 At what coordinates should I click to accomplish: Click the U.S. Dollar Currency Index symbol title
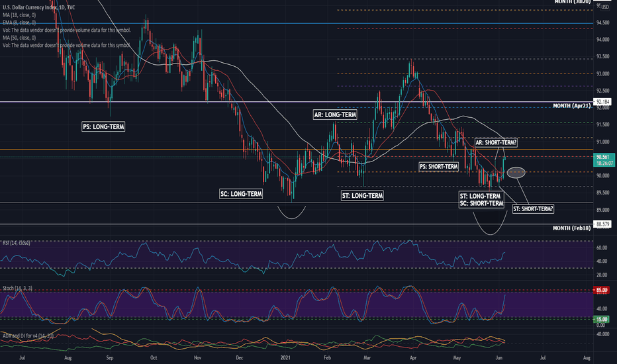pyautogui.click(x=38, y=7)
